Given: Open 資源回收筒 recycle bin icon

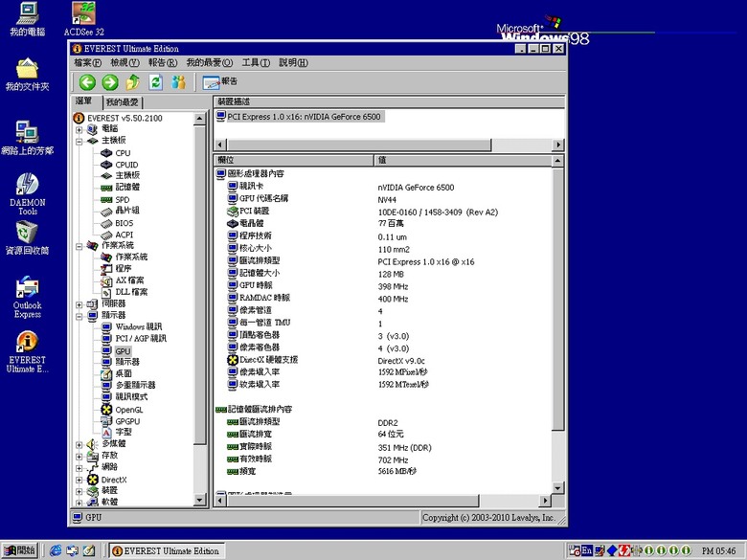Looking at the screenshot, I should [27, 238].
